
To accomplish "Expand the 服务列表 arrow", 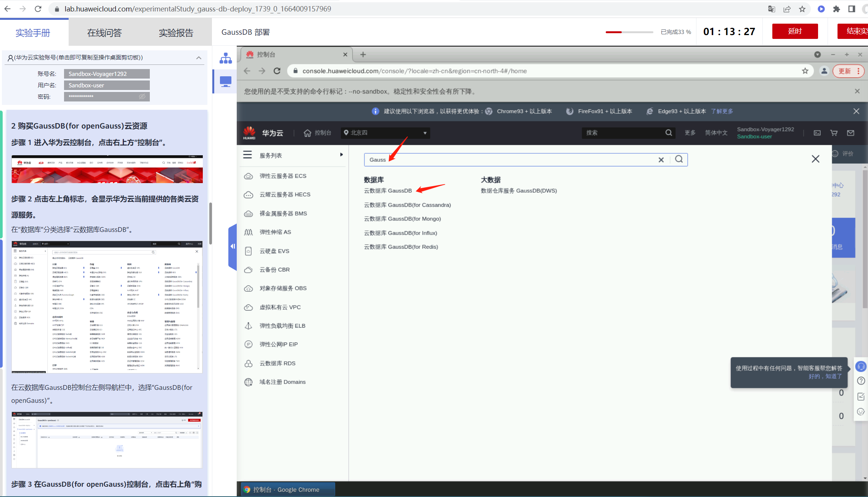I will coord(341,154).
